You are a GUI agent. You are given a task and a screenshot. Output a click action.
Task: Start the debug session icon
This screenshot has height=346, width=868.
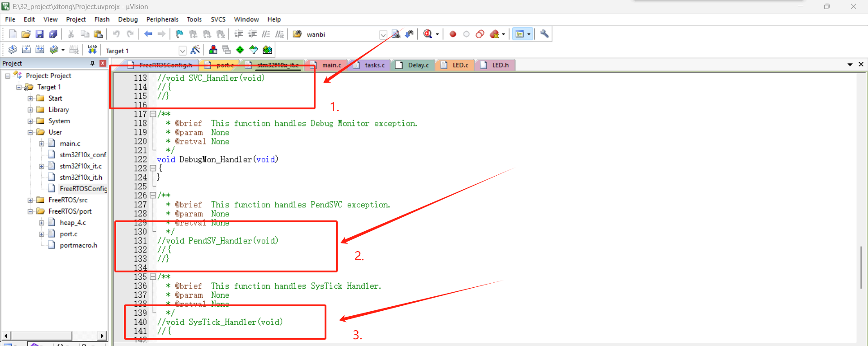428,34
